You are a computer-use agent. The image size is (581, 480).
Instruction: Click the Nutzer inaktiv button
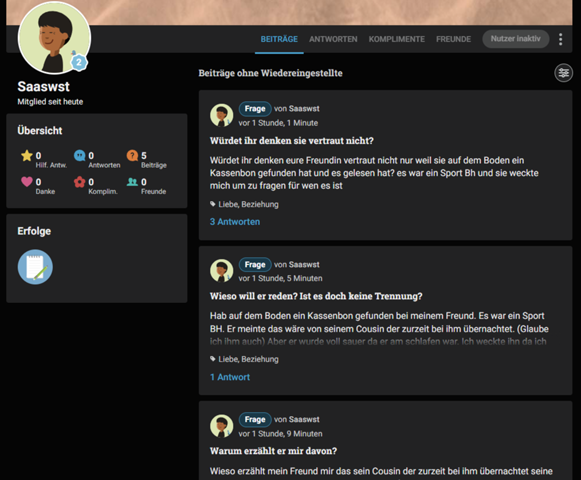pos(515,39)
